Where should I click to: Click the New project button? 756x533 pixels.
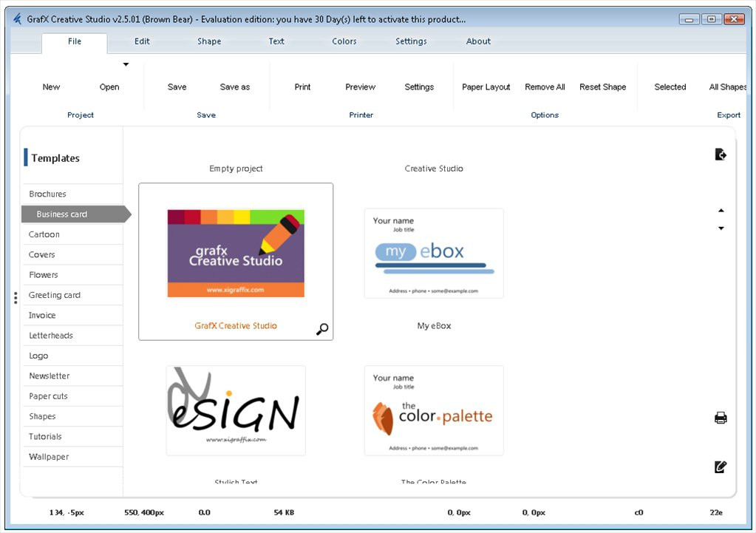51,86
